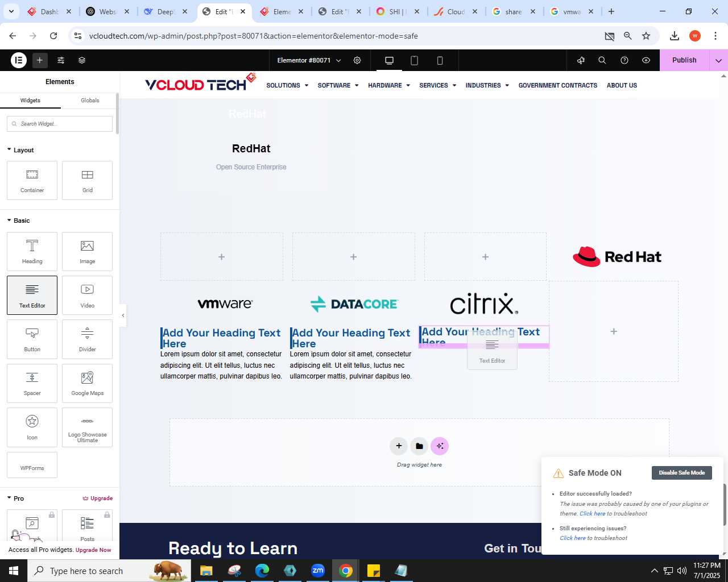Click the Upgrade Now link

93,550
